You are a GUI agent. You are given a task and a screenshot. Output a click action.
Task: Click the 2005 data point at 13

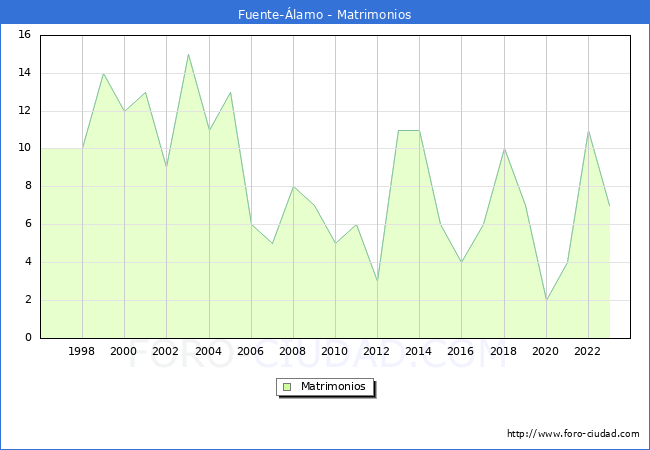(x=230, y=92)
